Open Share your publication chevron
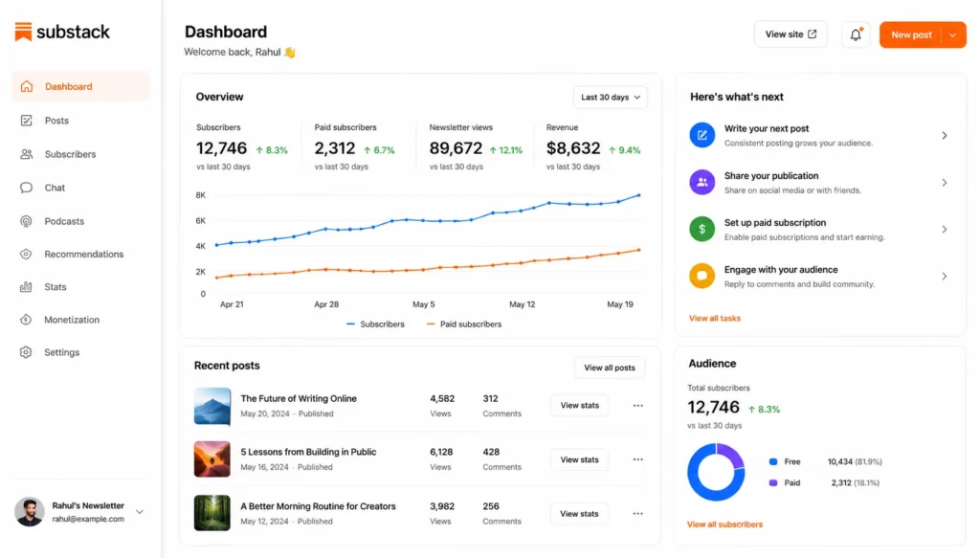Screen dimensions: 980x558 [x=945, y=183]
